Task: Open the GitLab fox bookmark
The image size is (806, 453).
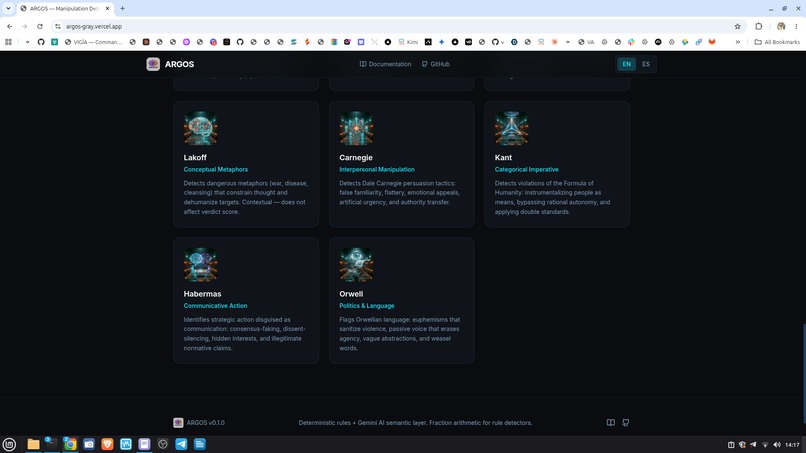Action: pos(712,42)
